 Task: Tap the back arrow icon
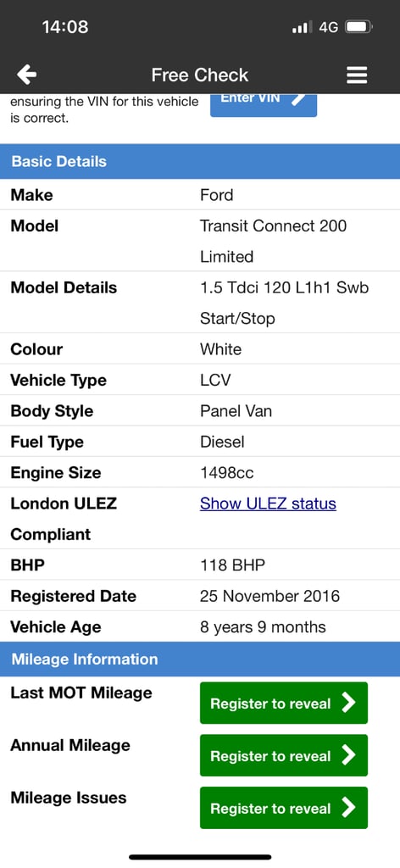pos(26,75)
